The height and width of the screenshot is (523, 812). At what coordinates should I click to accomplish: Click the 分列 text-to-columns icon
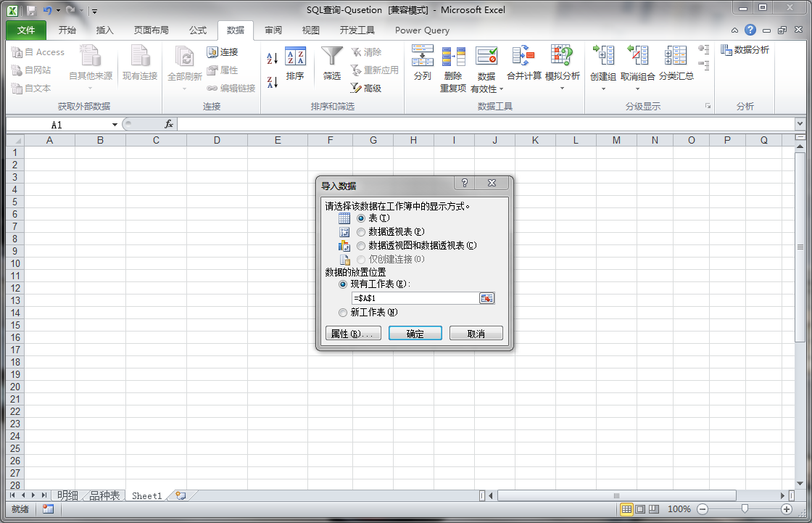[422, 64]
